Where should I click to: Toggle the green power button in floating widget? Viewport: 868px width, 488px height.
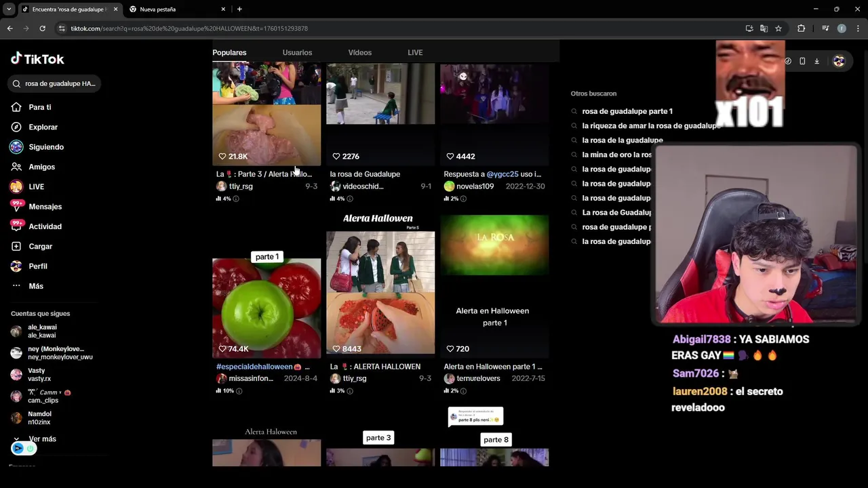tap(30, 449)
